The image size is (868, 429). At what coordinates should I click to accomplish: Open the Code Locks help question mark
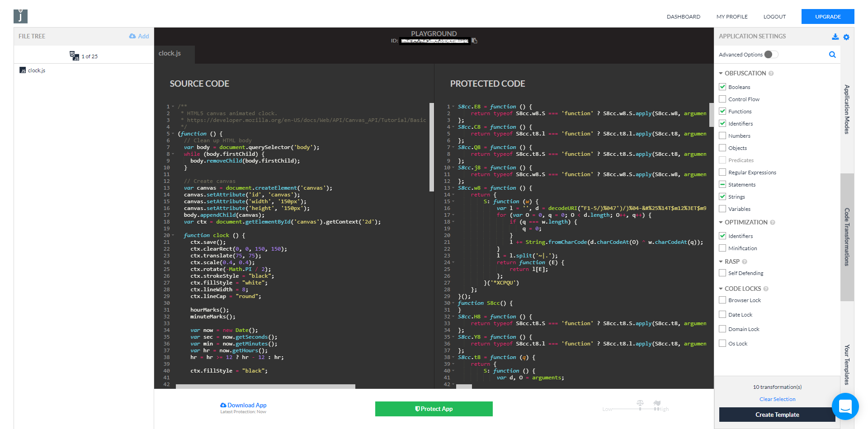click(x=766, y=289)
